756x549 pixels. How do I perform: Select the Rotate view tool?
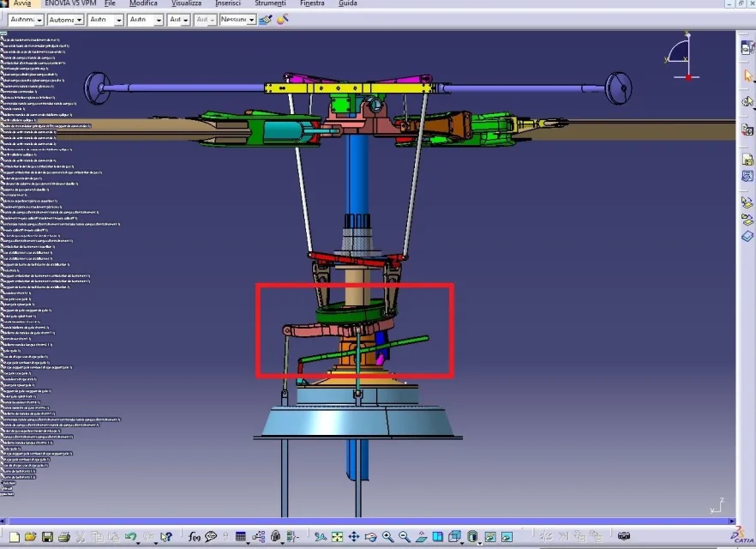coord(371,536)
